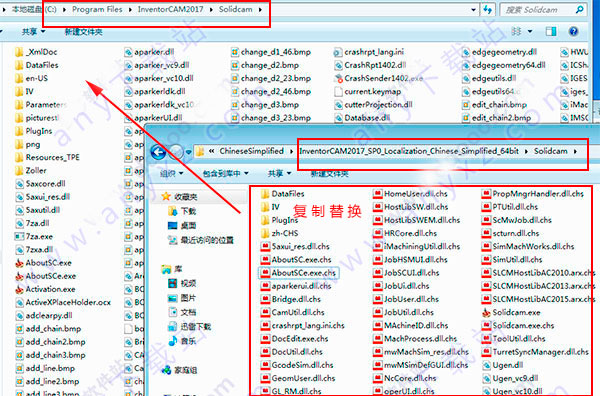Viewport: 600px width, 396px height.
Task: Open the 组织 dropdown menu
Action: pyautogui.click(x=171, y=174)
